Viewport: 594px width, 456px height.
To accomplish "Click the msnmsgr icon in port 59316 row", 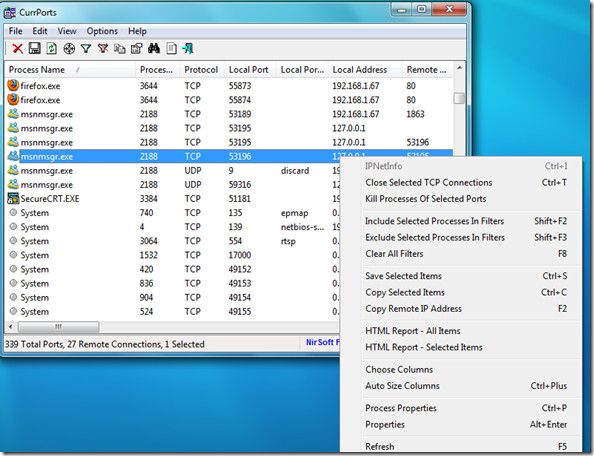I will pyautogui.click(x=13, y=184).
